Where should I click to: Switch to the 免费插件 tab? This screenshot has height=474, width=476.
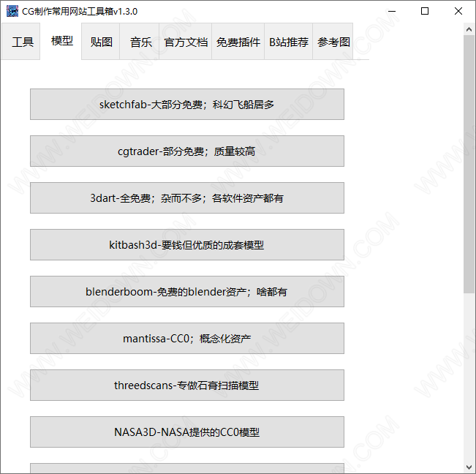point(238,42)
